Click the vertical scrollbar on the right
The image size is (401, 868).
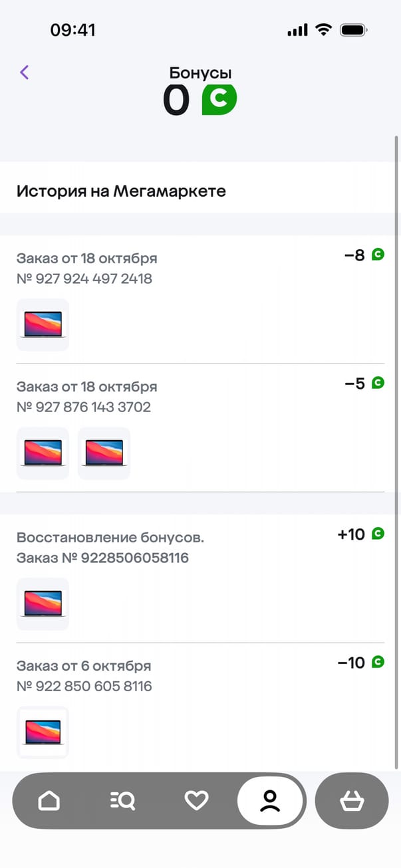(x=397, y=452)
